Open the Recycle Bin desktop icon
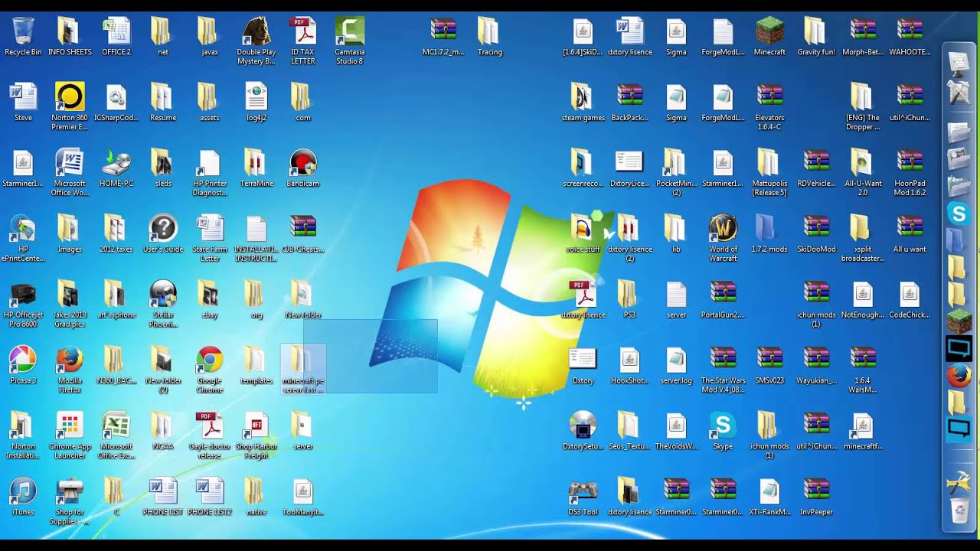The width and height of the screenshot is (980, 551). pyautogui.click(x=23, y=37)
